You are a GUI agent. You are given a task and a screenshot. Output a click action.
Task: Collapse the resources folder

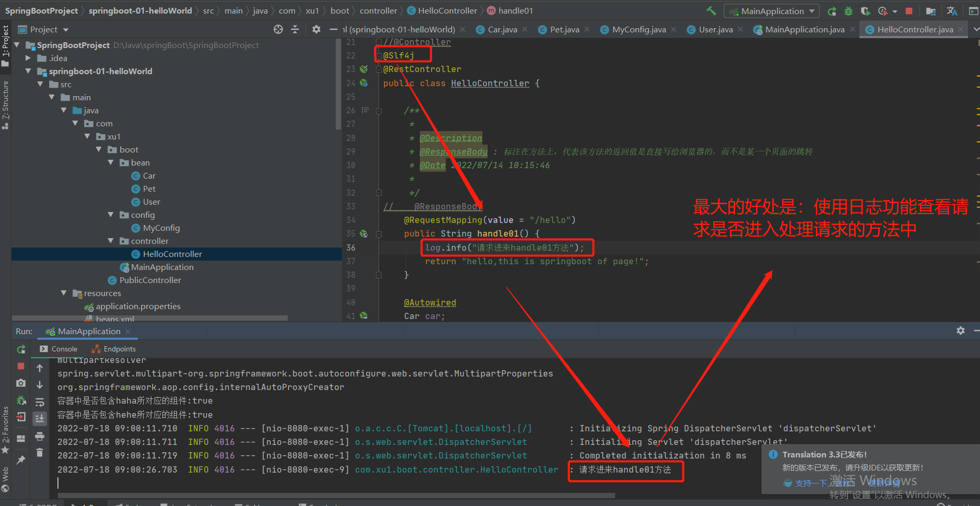[x=64, y=293]
